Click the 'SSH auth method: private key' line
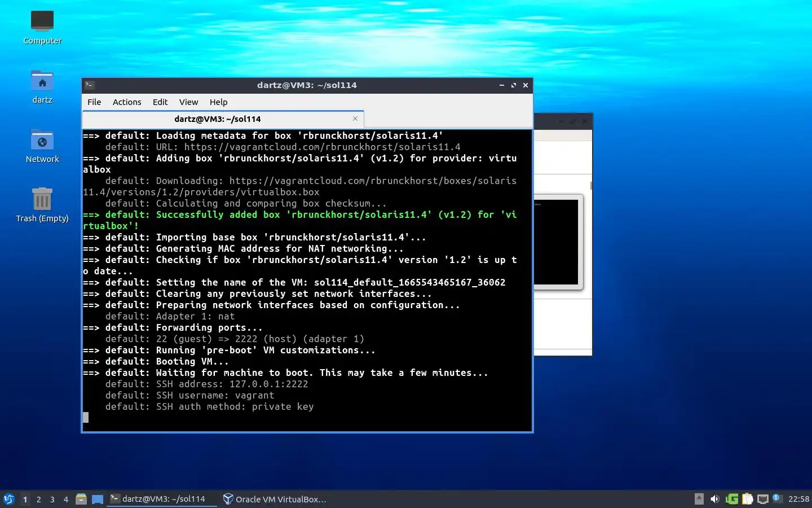The height and width of the screenshot is (508, 812). [x=209, y=406]
